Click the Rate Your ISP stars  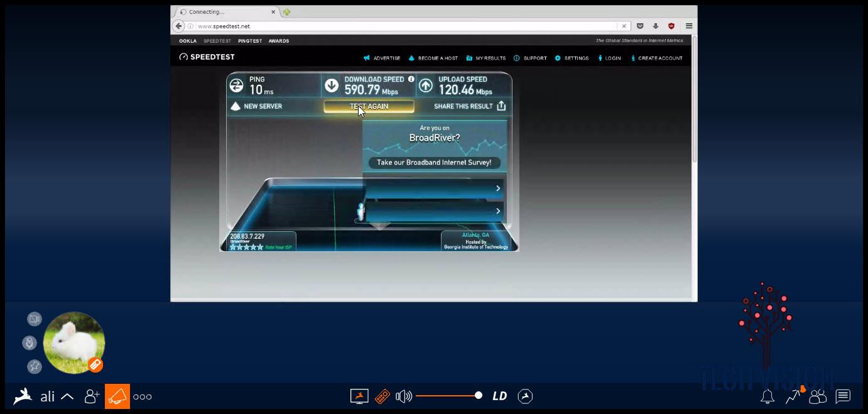click(246, 248)
